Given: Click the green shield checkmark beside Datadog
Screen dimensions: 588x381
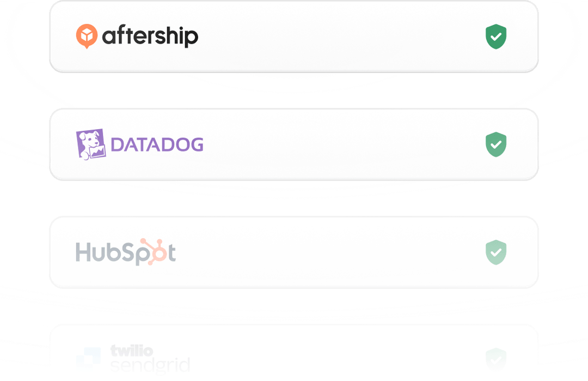Looking at the screenshot, I should coord(496,144).
